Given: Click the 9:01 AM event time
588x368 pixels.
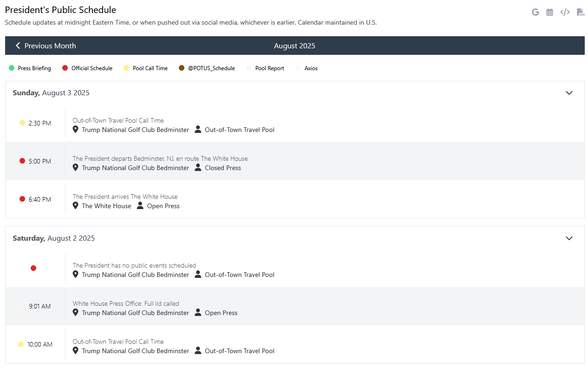Looking at the screenshot, I should point(40,307).
